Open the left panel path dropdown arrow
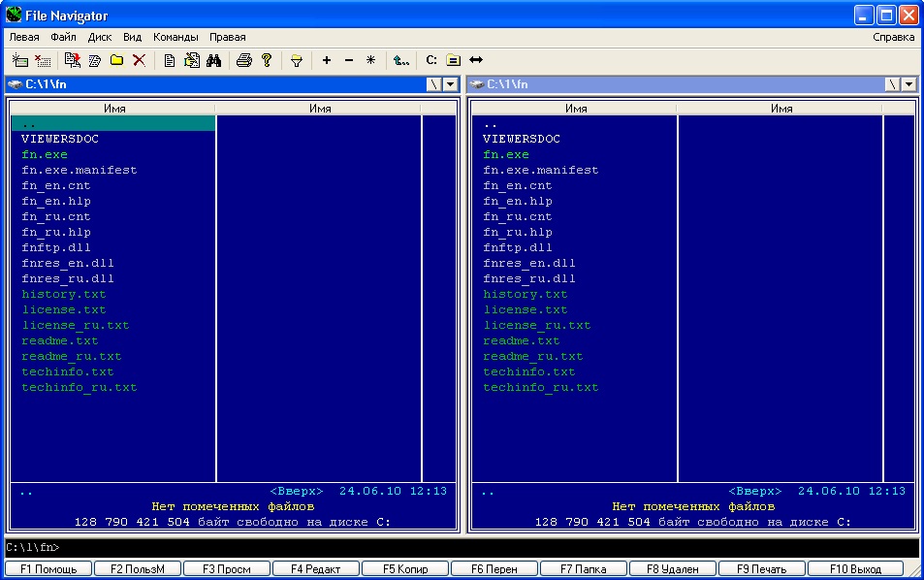Viewport: 924px width, 580px height. pos(451,84)
